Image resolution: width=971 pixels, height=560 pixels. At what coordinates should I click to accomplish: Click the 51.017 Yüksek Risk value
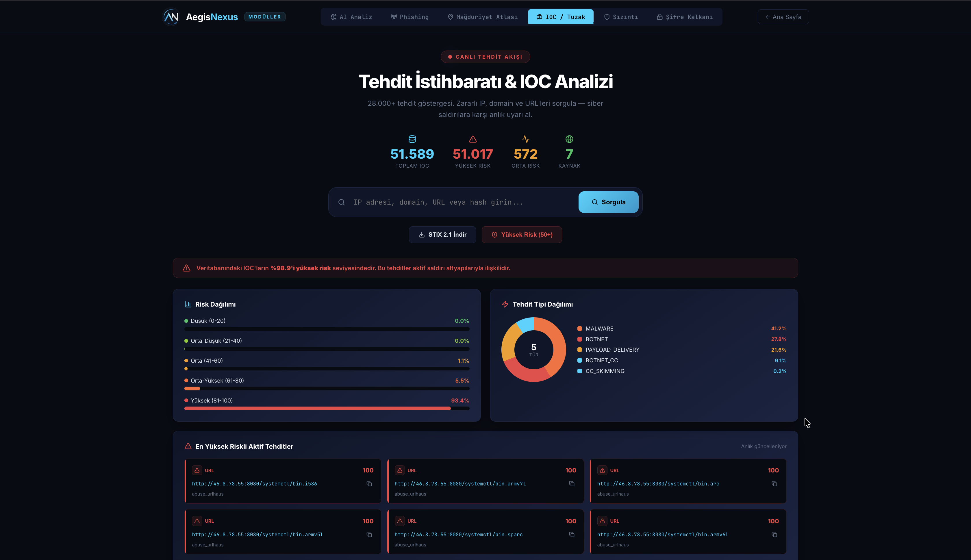(x=473, y=154)
